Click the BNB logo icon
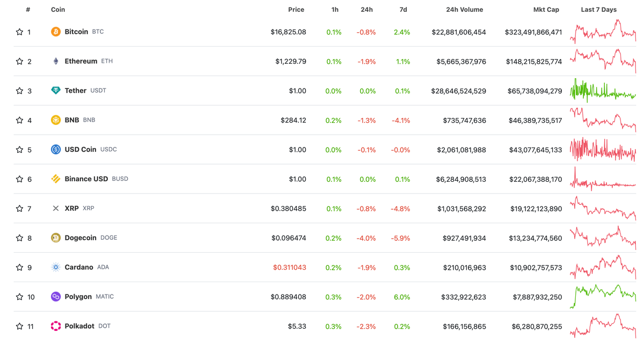The height and width of the screenshot is (339, 644). click(x=56, y=120)
